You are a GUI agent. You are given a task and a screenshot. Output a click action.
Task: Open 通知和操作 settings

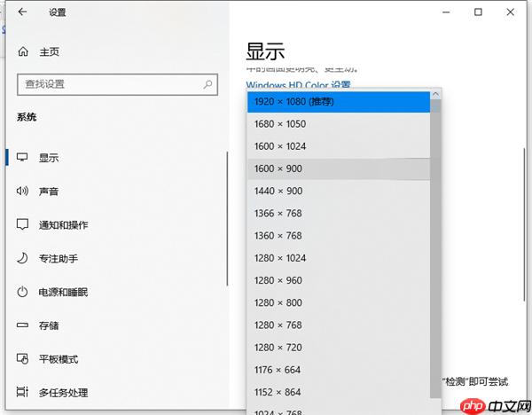(x=64, y=224)
